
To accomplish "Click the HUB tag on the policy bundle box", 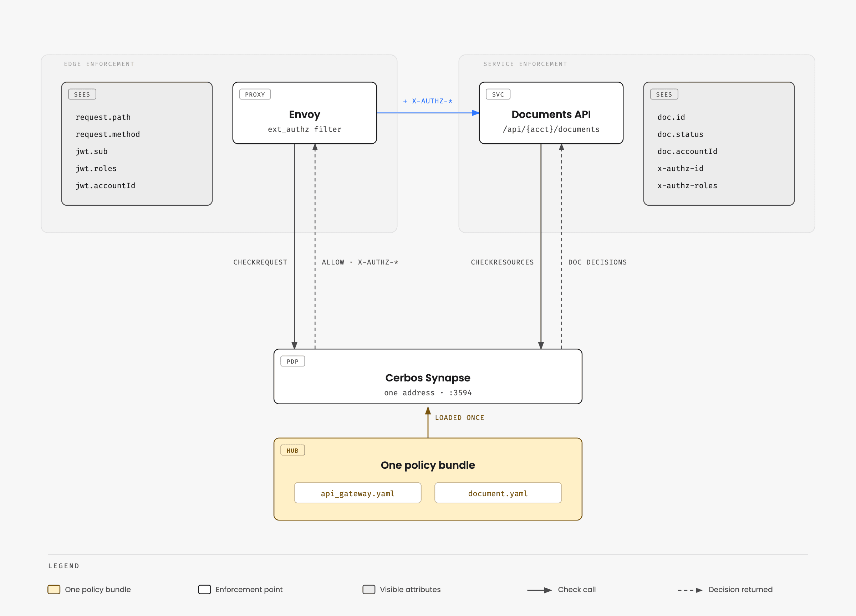I will 293,450.
